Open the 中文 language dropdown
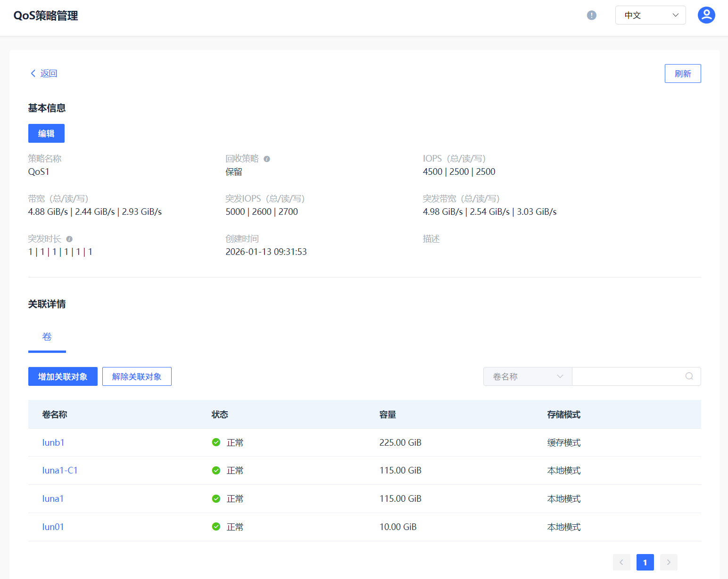This screenshot has width=728, height=579. click(x=650, y=16)
